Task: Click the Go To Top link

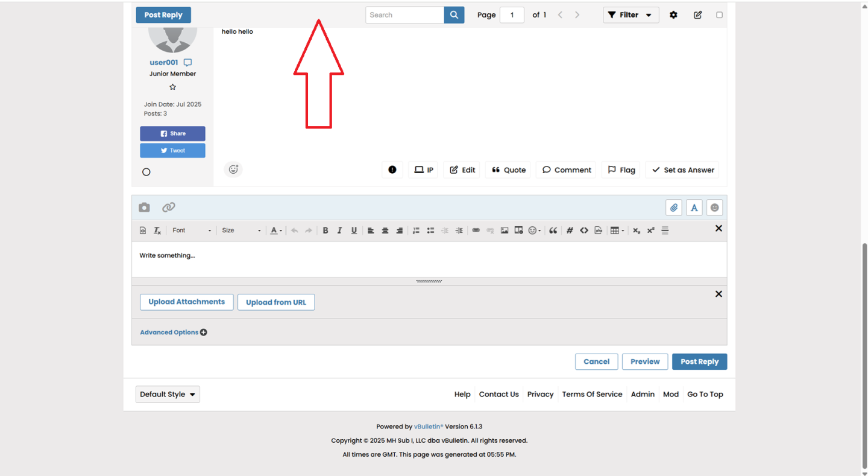Action: pos(705,395)
